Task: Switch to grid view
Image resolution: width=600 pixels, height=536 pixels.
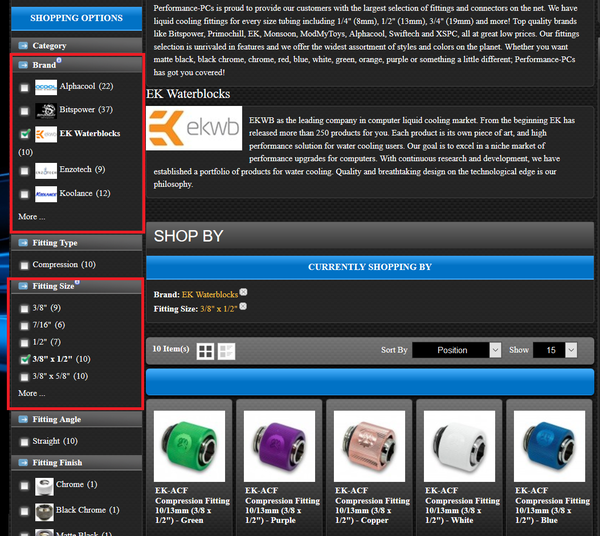Action: pos(205,351)
